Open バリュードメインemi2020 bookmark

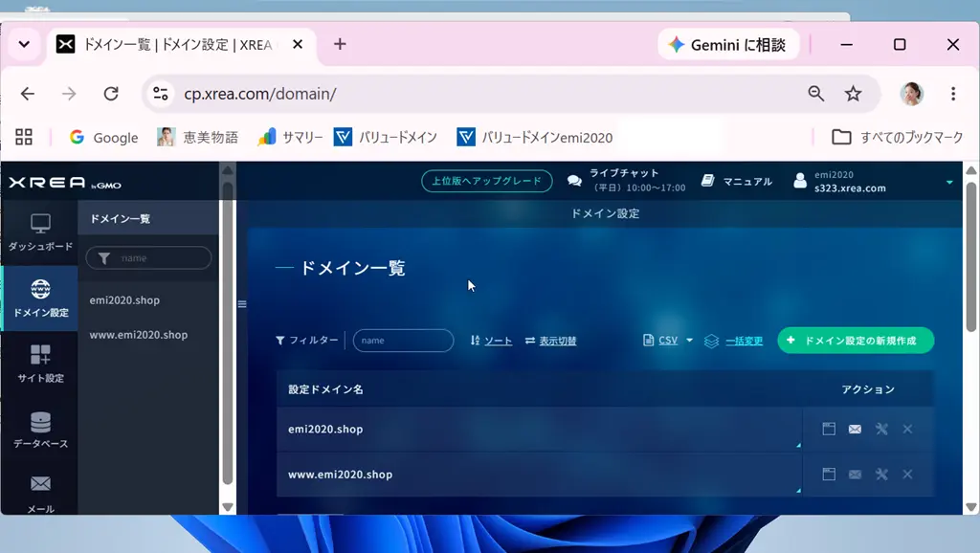(535, 138)
